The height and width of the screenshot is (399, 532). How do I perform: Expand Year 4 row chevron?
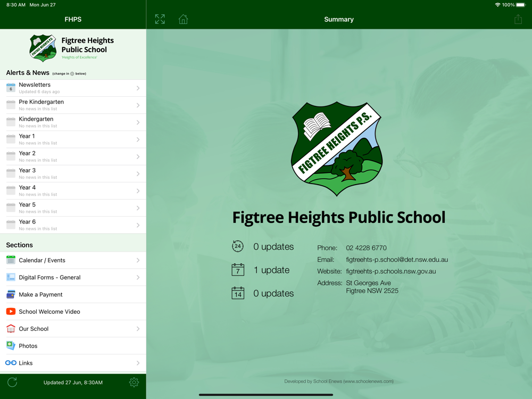point(138,191)
